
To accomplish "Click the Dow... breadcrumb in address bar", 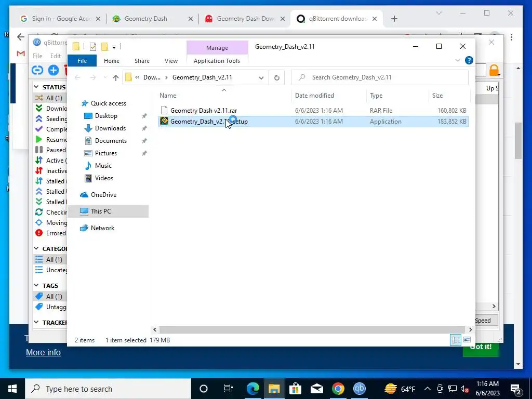I will pos(152,77).
